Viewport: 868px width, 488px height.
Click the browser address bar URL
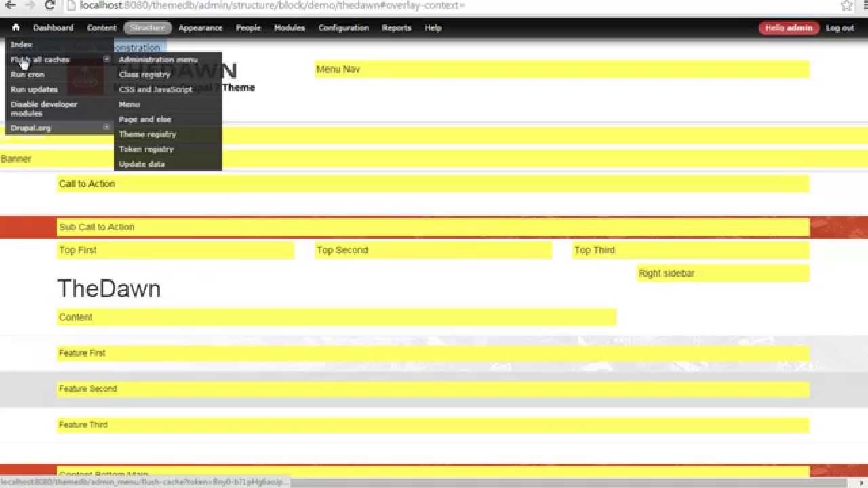click(x=272, y=5)
